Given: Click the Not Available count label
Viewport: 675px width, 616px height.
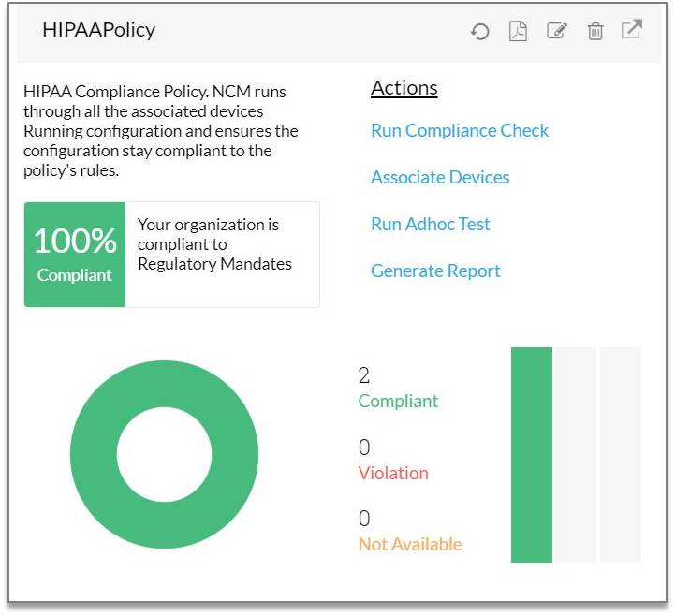Looking at the screenshot, I should coord(410,545).
